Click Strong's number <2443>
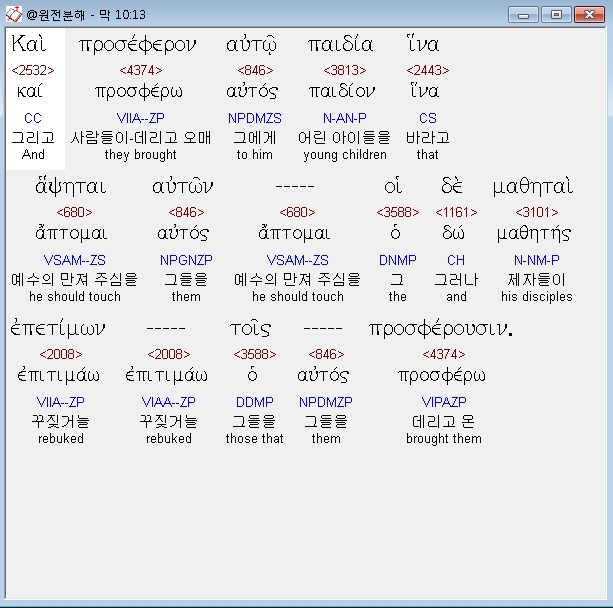The image size is (613, 608). (428, 70)
